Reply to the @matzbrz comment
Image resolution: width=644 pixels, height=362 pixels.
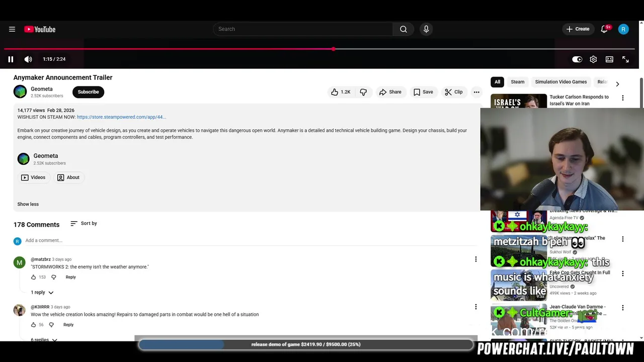(x=70, y=277)
